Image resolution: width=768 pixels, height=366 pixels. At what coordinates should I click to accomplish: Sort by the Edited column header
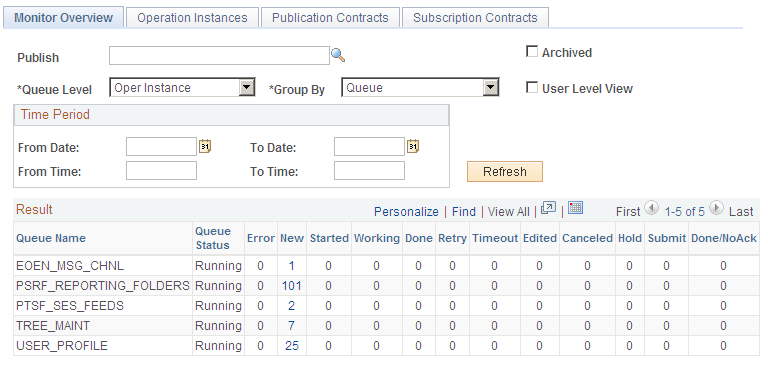(540, 238)
